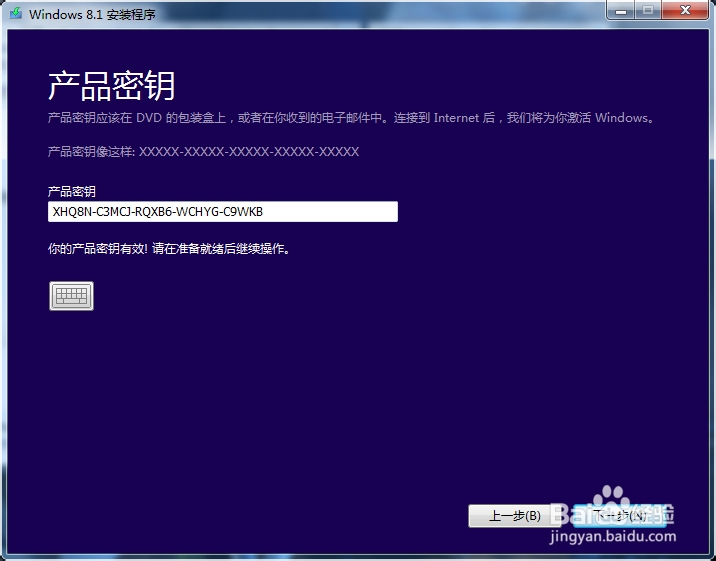This screenshot has width=716, height=561.
Task: Click the XXXXX-XXXXX key format example text
Action: (x=249, y=152)
